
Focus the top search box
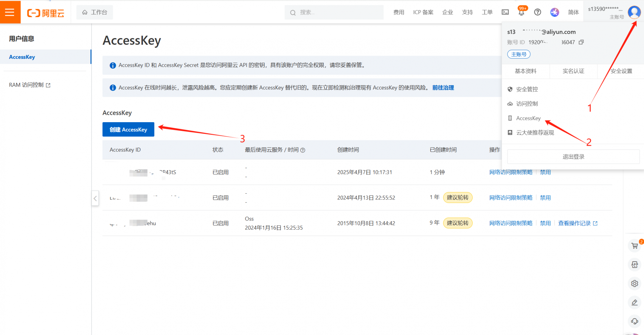pos(334,12)
